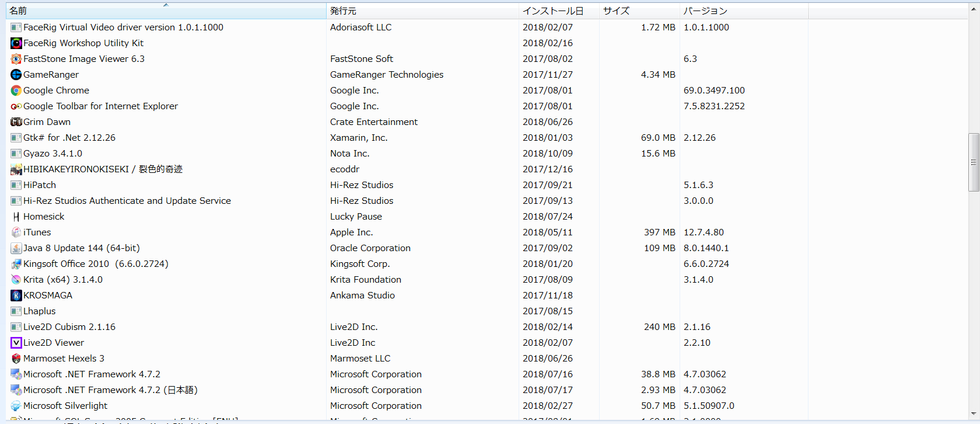980x424 pixels.
Task: Click the publisher Nota Inc.
Action: 349,154
